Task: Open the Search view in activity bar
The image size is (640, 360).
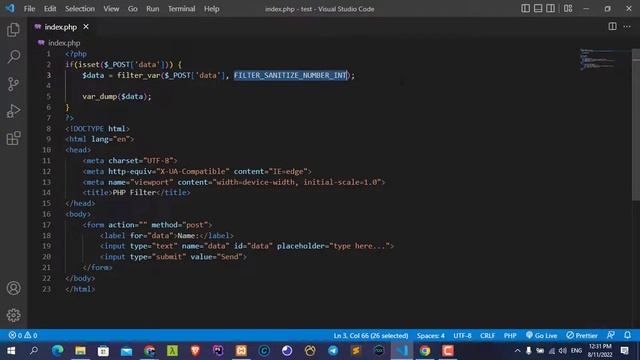Action: tap(13, 57)
